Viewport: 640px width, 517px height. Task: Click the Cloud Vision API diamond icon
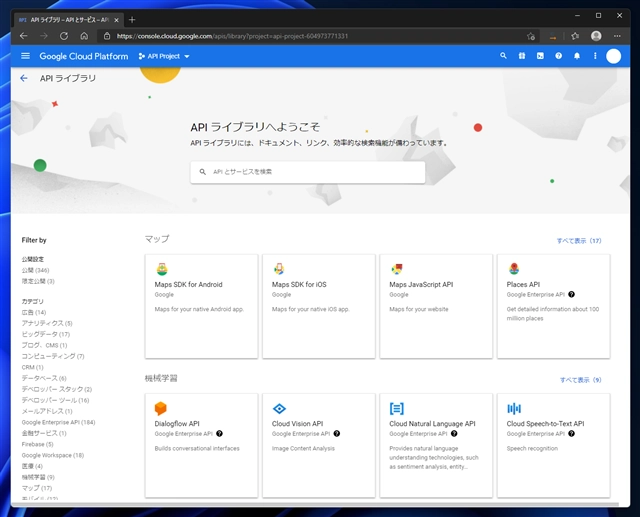click(x=279, y=408)
